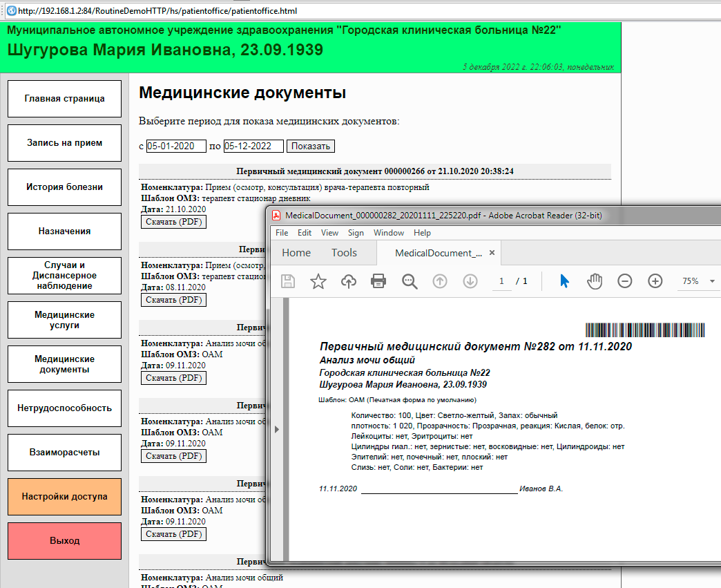The image size is (721, 588).
Task: Click the cloud upload icon in Acrobat
Action: (349, 281)
